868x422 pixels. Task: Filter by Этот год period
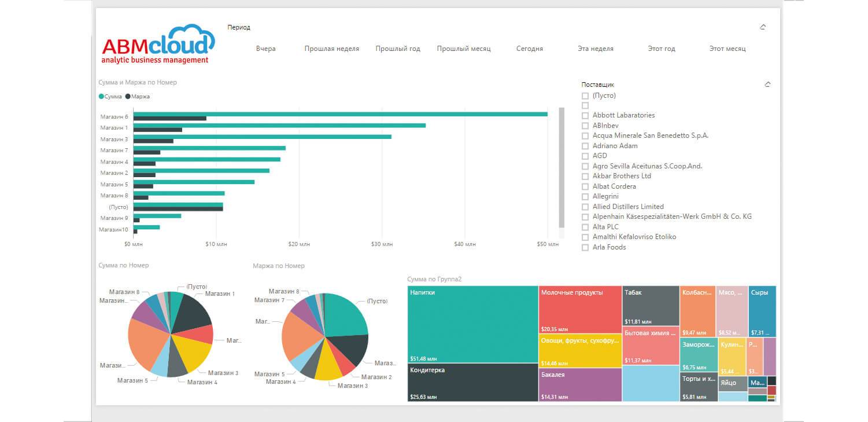click(x=661, y=49)
